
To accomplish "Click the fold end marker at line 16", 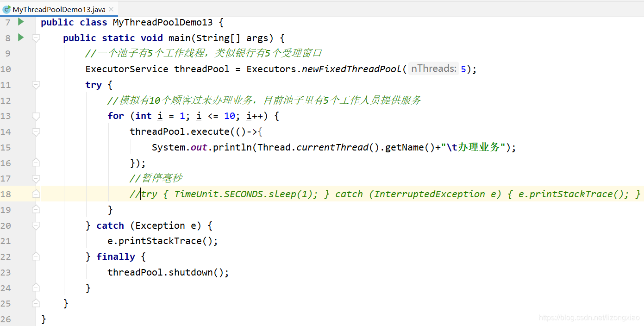I will coord(36,163).
